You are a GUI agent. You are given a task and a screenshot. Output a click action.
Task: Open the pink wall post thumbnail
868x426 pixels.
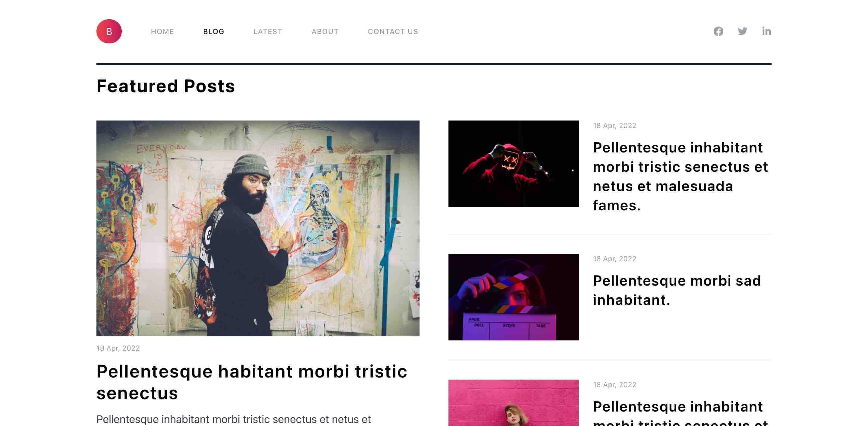[x=513, y=403]
